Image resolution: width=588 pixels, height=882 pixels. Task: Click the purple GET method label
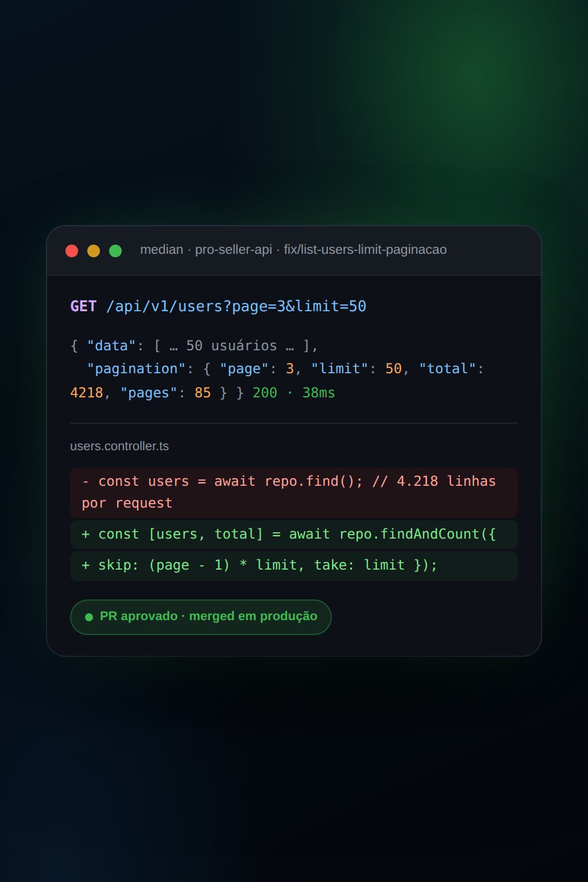83,306
